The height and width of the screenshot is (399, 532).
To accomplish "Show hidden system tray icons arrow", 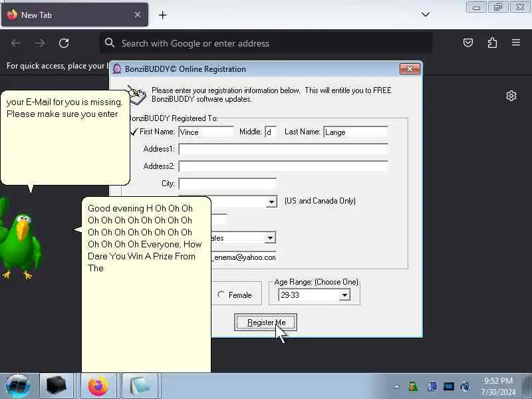I will (396, 386).
